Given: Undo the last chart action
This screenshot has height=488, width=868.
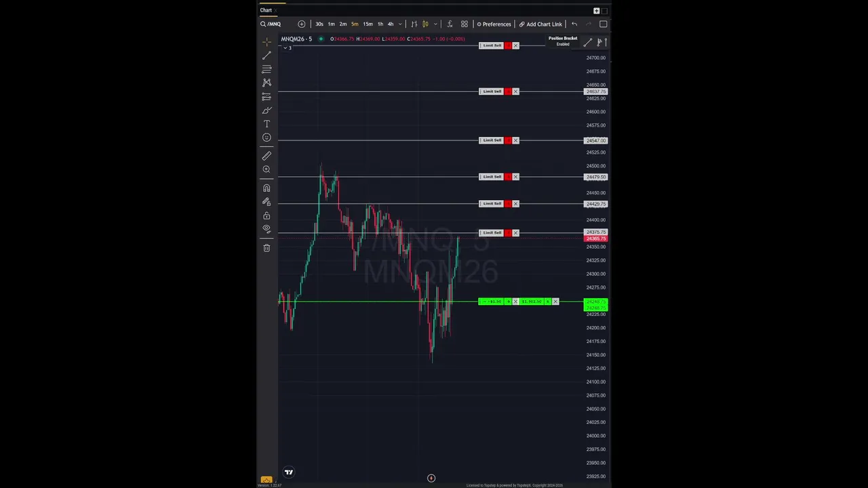Looking at the screenshot, I should point(574,24).
